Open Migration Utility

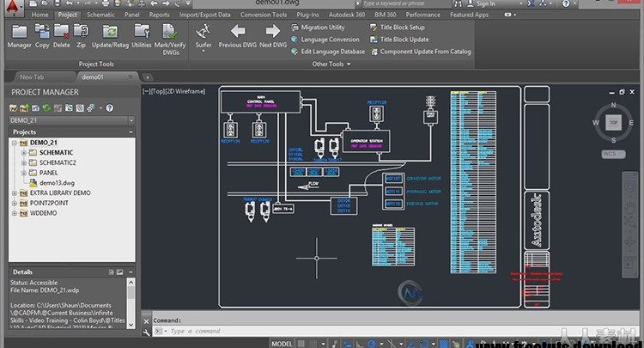point(318,27)
